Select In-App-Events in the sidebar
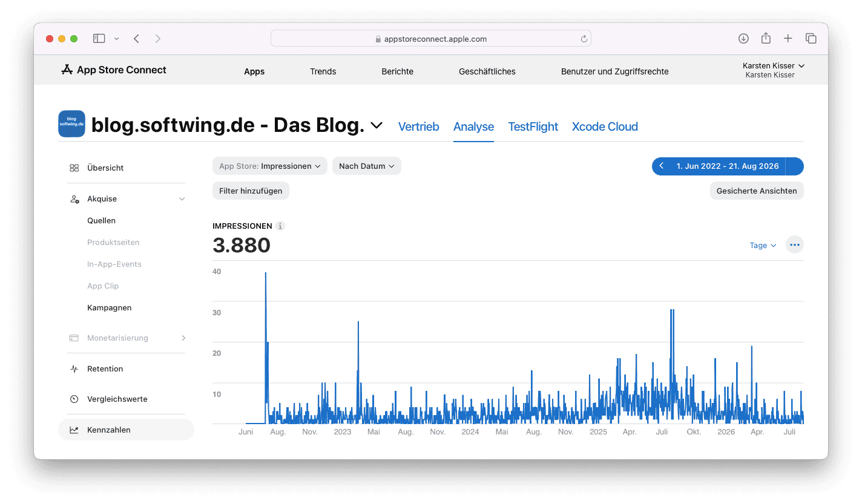 (x=114, y=264)
